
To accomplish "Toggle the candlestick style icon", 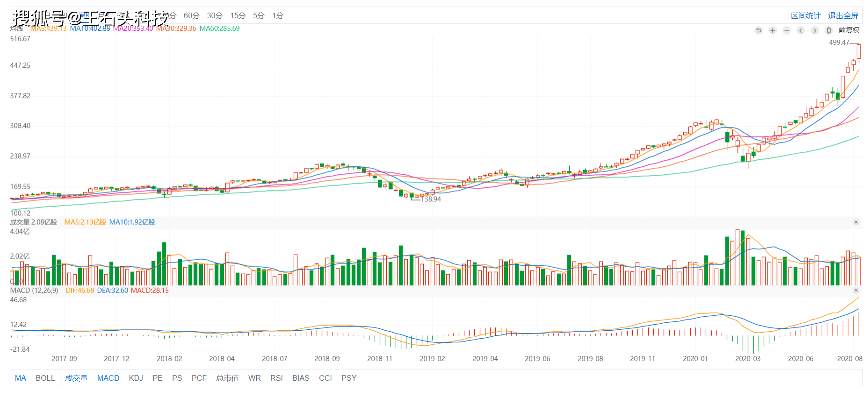I will 829,30.
